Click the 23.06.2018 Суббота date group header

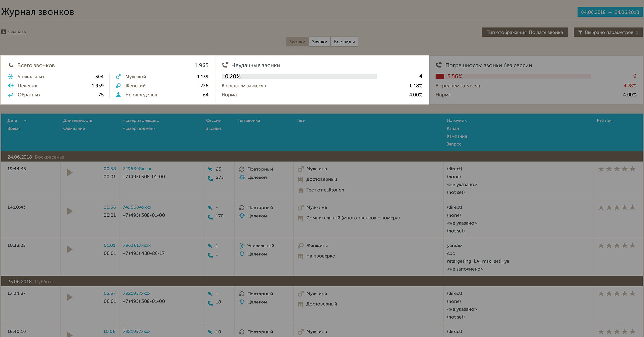(322, 281)
